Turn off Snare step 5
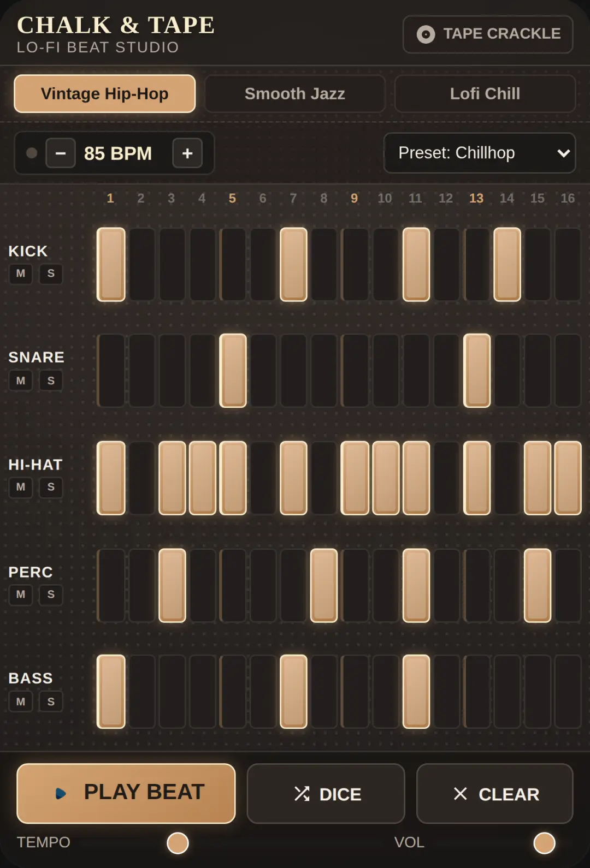The width and height of the screenshot is (590, 868). (x=233, y=371)
